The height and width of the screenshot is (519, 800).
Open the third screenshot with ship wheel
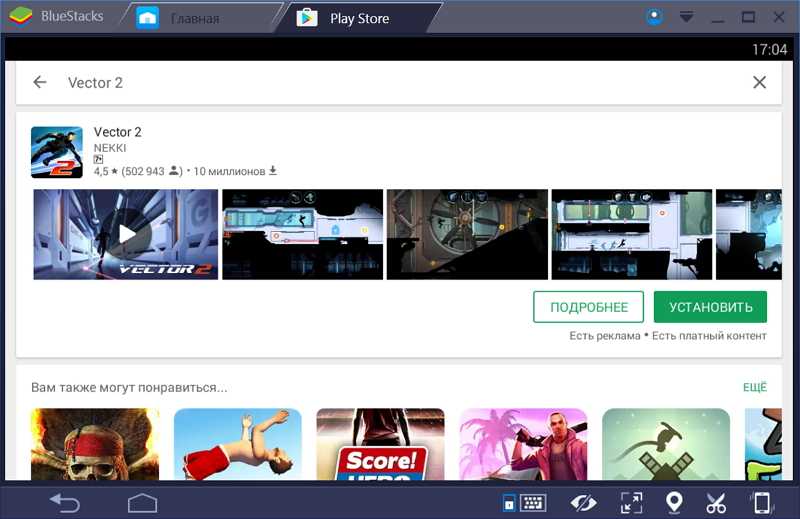click(467, 234)
